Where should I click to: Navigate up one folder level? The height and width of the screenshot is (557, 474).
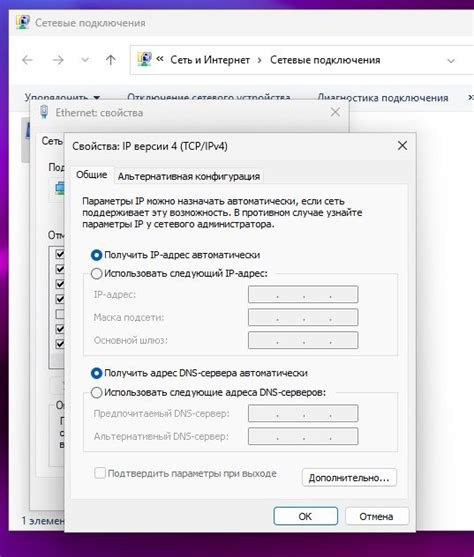click(111, 60)
